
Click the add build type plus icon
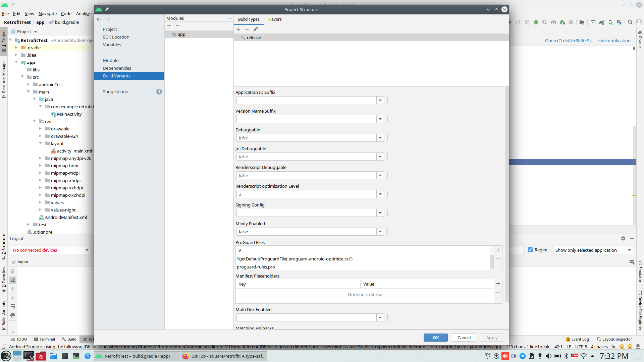pos(238,29)
